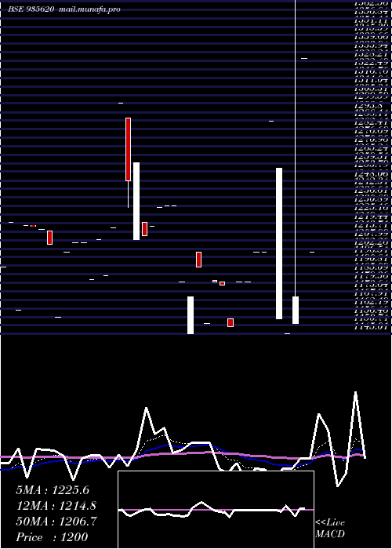392x549 pixels.
Task: Select the tallest white candlestick body
Action: click(x=279, y=243)
